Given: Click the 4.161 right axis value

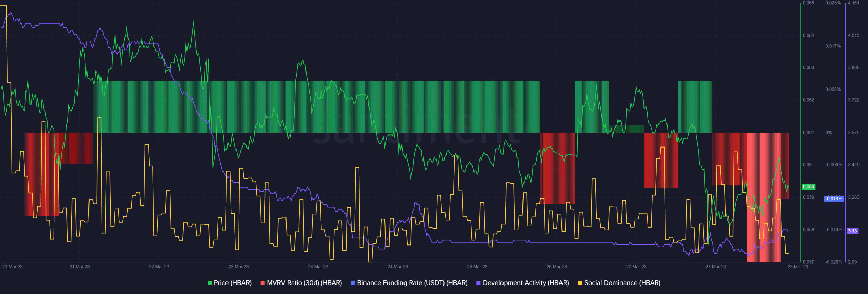Looking at the screenshot, I should click(854, 3).
